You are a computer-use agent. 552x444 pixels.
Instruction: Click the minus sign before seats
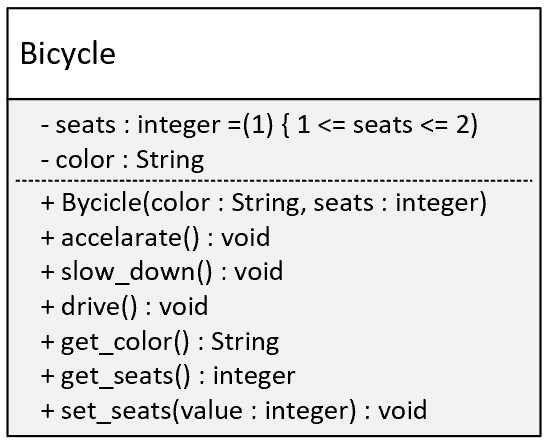(45, 126)
